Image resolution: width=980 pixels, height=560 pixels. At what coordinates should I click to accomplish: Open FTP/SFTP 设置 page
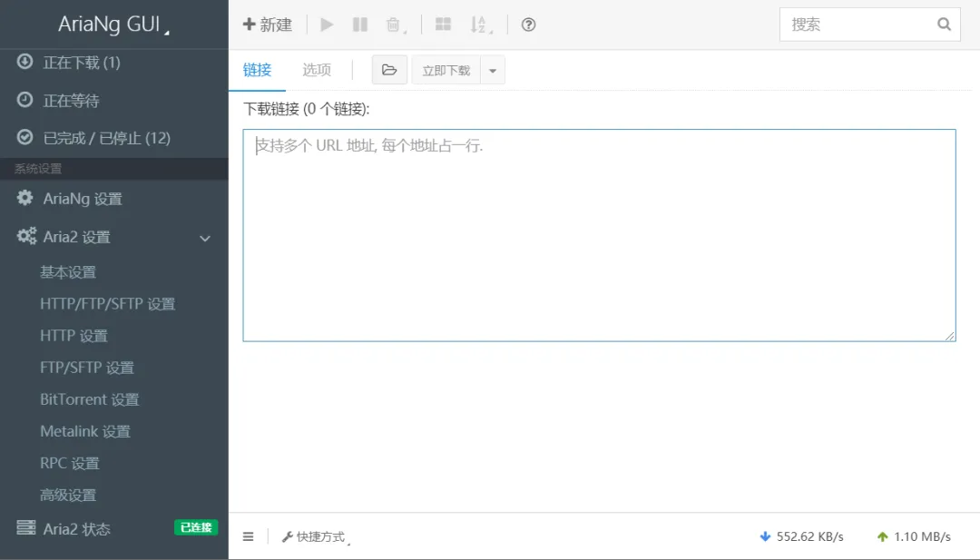tap(87, 368)
